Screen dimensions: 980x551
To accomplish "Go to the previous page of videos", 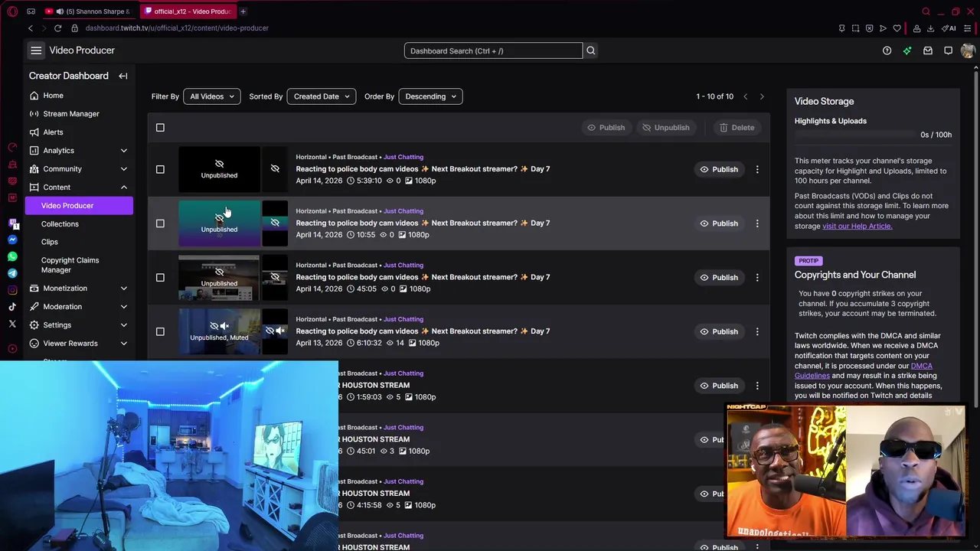I will coord(745,96).
